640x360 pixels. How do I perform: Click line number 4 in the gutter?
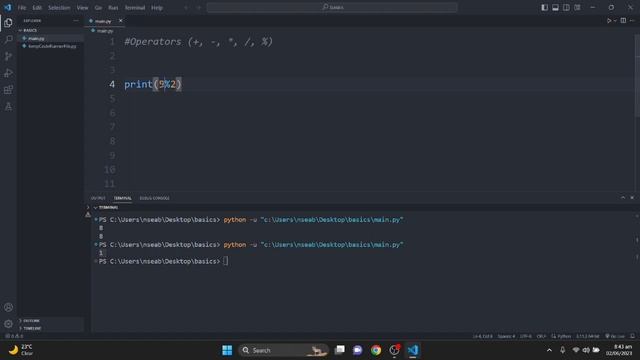click(x=112, y=84)
